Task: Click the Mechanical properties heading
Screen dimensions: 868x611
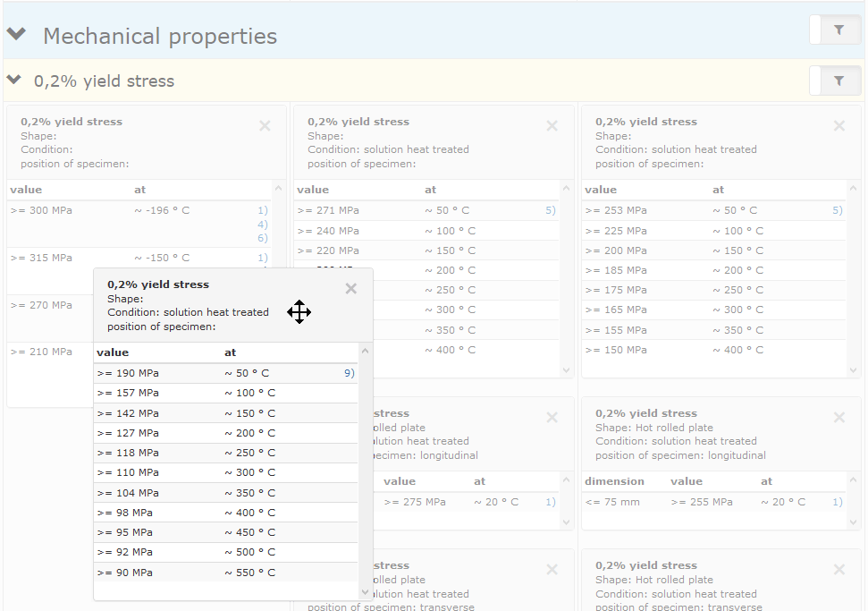Action: (x=160, y=36)
